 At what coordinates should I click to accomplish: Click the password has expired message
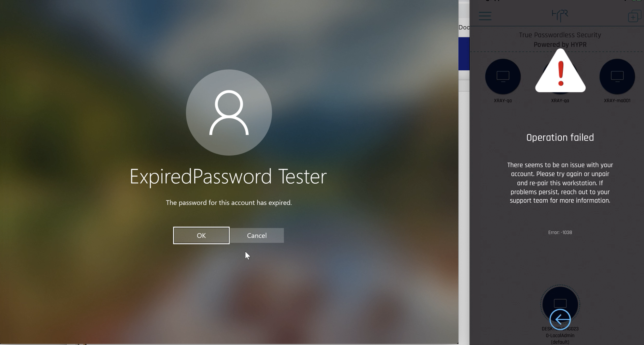pos(229,202)
